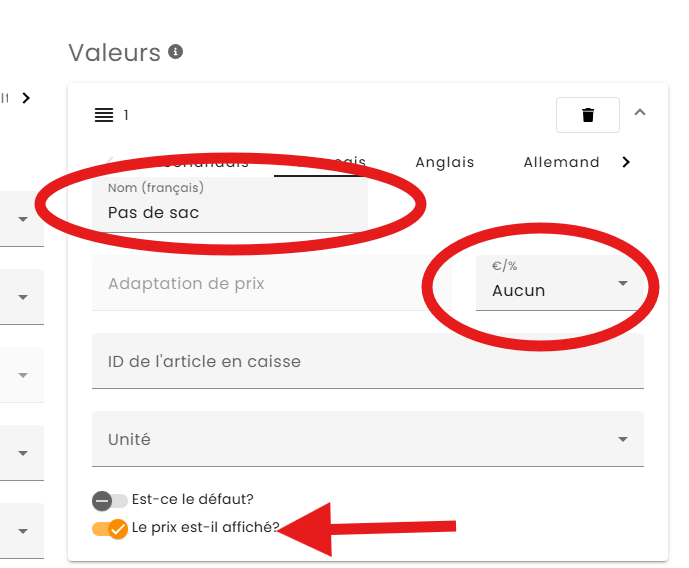Viewport: 689px width, 568px height.
Task: Focus the Adaptation de prix field
Action: [270, 284]
